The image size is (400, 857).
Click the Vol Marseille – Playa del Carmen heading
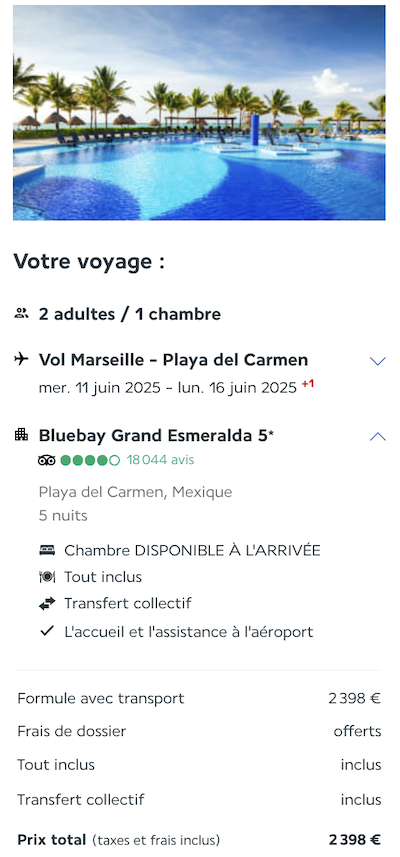pos(173,360)
